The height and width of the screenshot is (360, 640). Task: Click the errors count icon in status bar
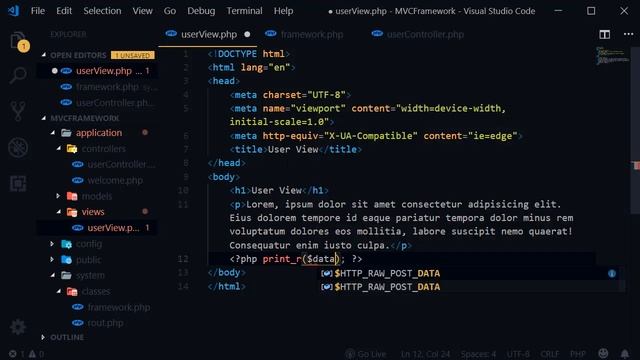tap(13, 354)
